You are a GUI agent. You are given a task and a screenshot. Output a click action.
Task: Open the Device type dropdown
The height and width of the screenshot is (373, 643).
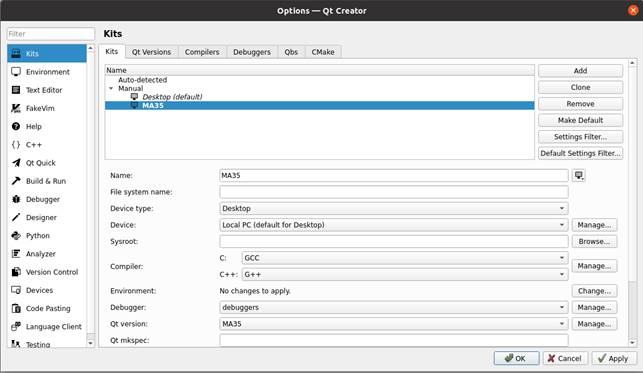[394, 208]
